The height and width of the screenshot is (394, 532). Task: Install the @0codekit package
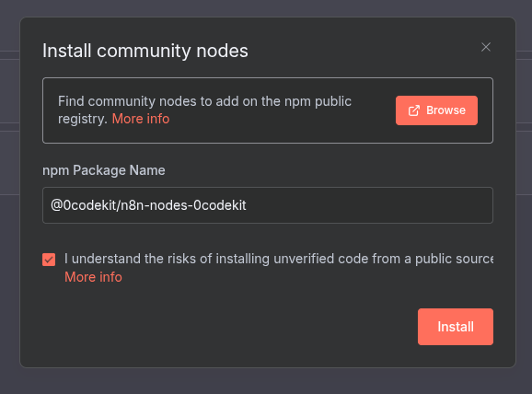pos(456,327)
